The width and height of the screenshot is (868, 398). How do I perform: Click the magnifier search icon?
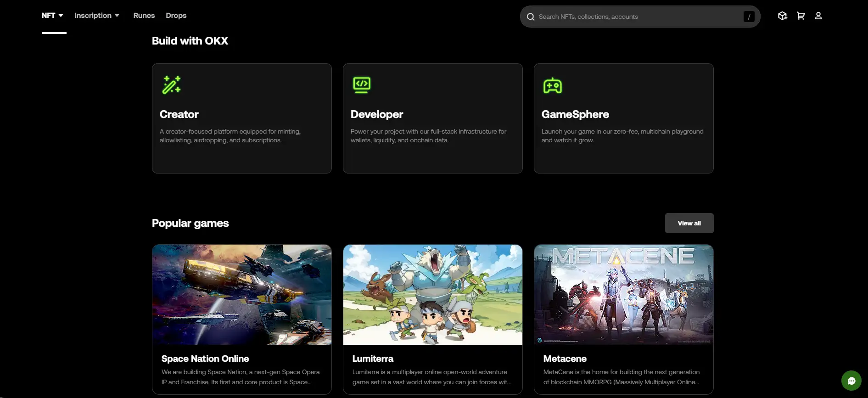coord(531,17)
